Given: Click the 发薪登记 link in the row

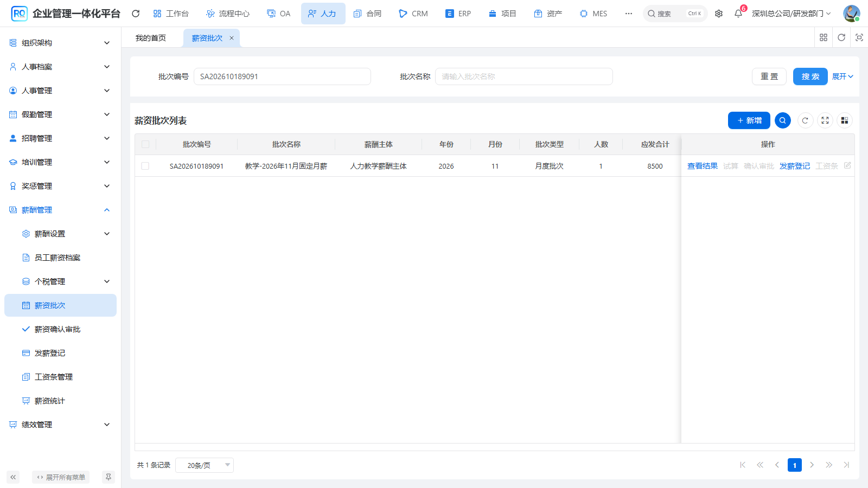Looking at the screenshot, I should point(795,166).
